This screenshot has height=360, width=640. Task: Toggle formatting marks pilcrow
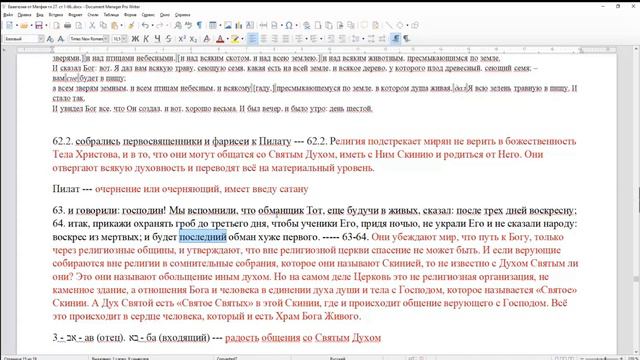click(199, 25)
